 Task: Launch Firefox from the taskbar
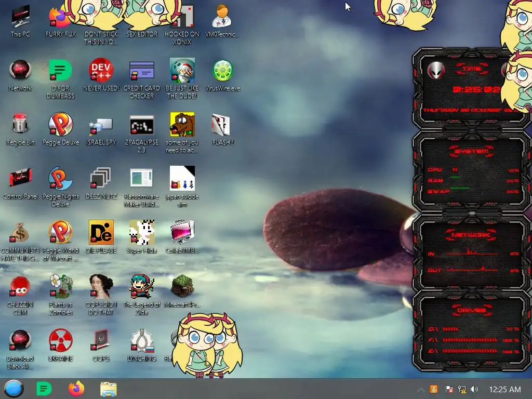coord(76,389)
